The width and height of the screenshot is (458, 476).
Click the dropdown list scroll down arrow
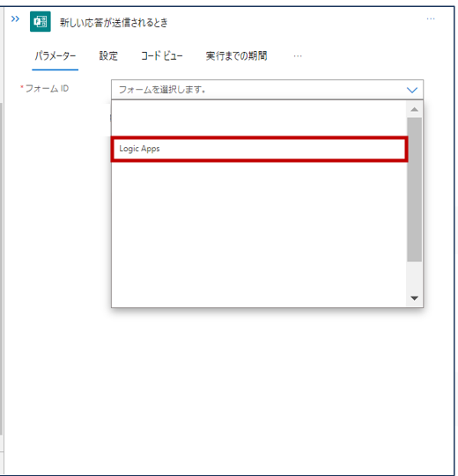click(414, 298)
